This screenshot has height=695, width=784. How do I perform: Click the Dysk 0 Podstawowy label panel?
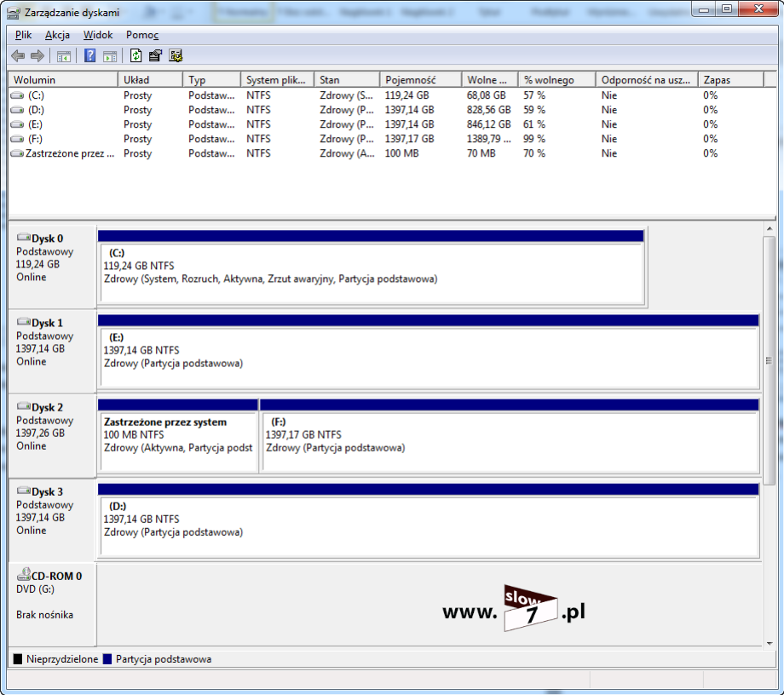click(x=52, y=267)
